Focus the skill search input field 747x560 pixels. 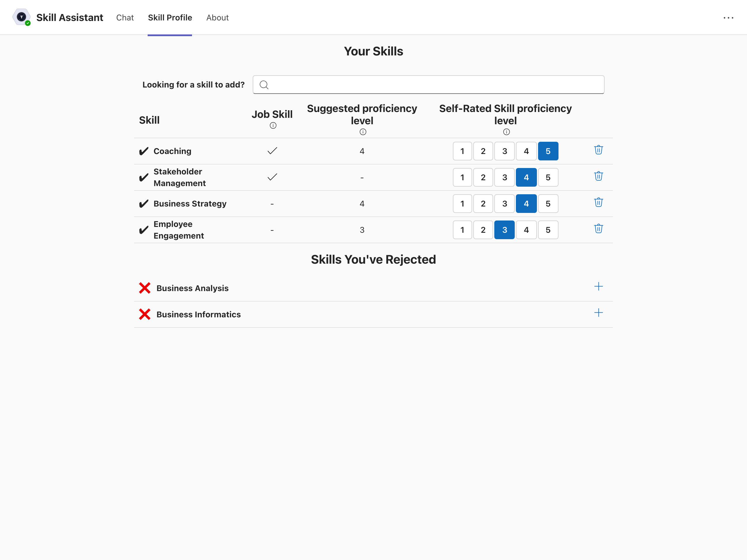tap(428, 85)
